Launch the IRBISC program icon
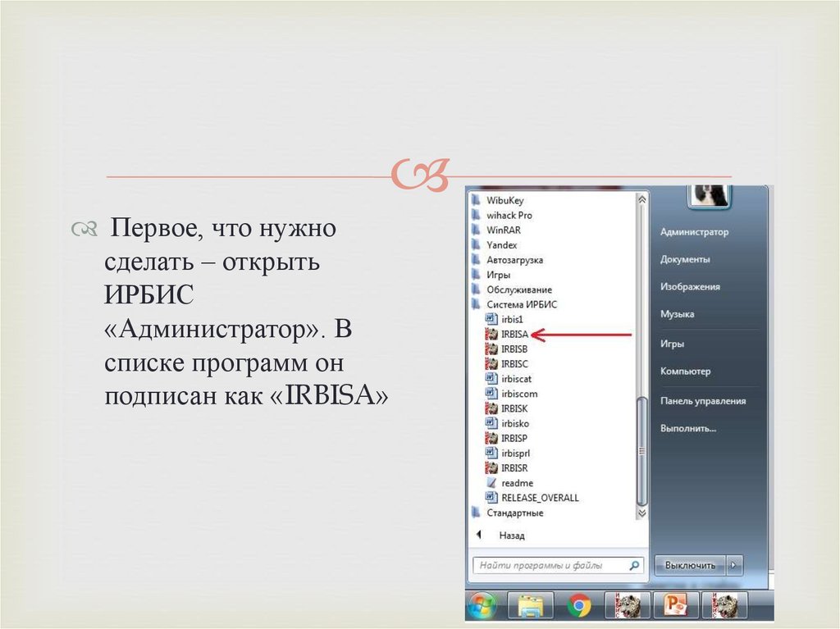This screenshot has height=629, width=840. coord(491,364)
